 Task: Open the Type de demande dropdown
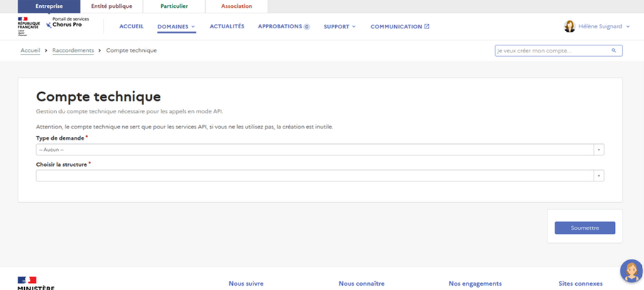320,150
